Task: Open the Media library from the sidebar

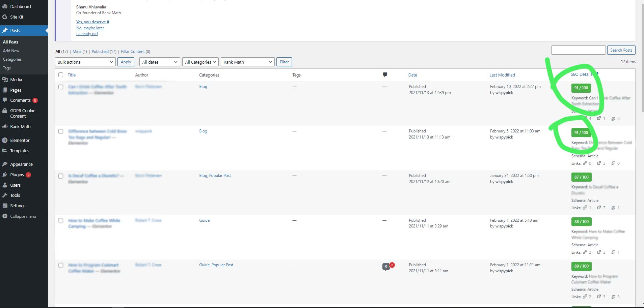Action: [16, 80]
